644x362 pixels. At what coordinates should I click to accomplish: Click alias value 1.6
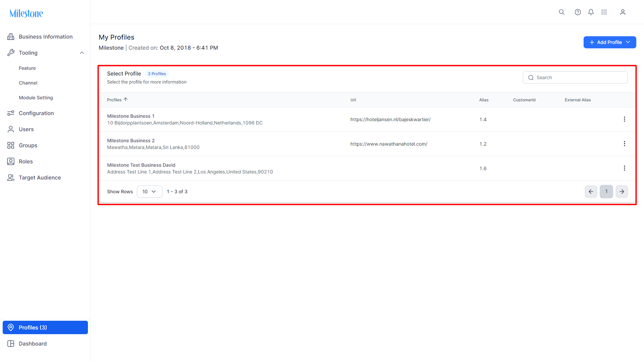tap(483, 168)
